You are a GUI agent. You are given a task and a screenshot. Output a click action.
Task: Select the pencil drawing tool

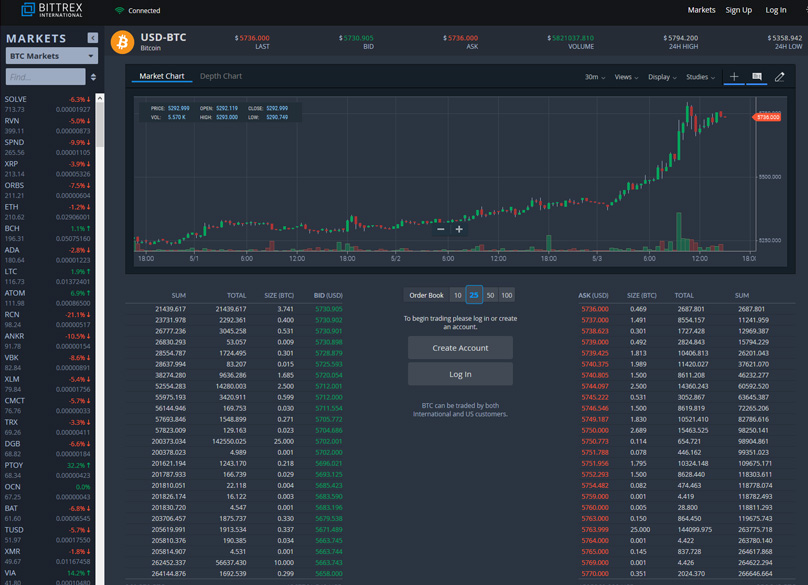tap(780, 77)
